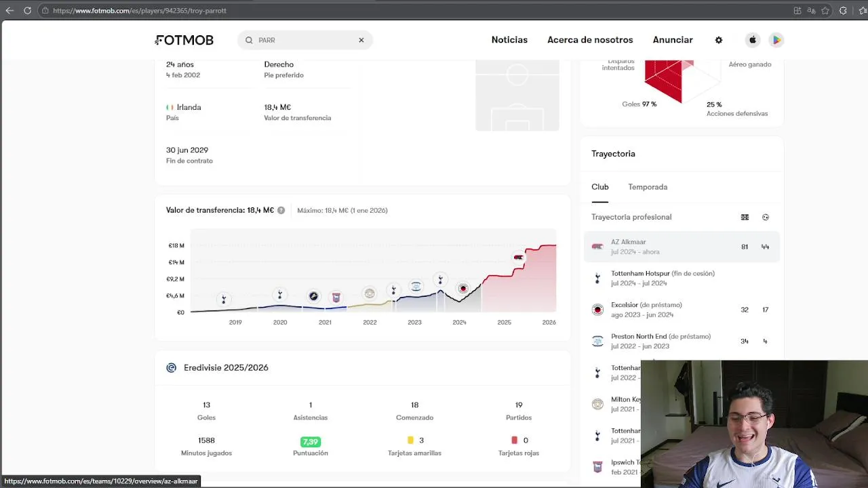Open the Excelsior de préstamo row
Image resolution: width=868 pixels, height=488 pixels.
coord(682,310)
